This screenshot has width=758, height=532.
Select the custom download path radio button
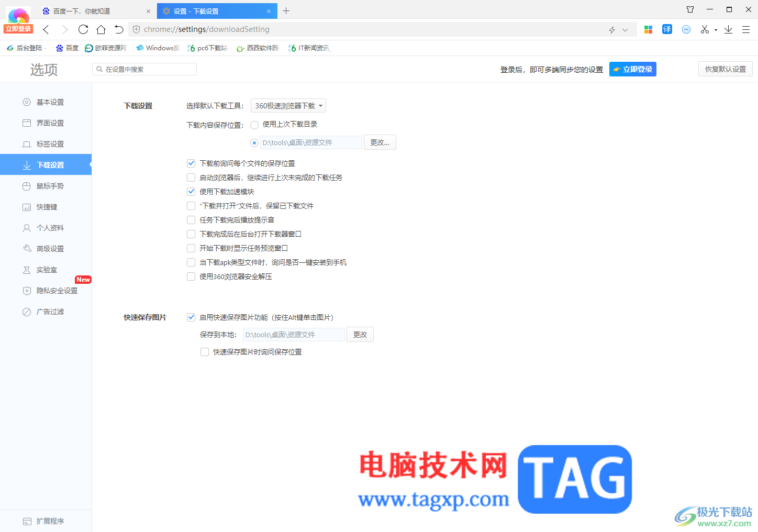click(x=254, y=142)
